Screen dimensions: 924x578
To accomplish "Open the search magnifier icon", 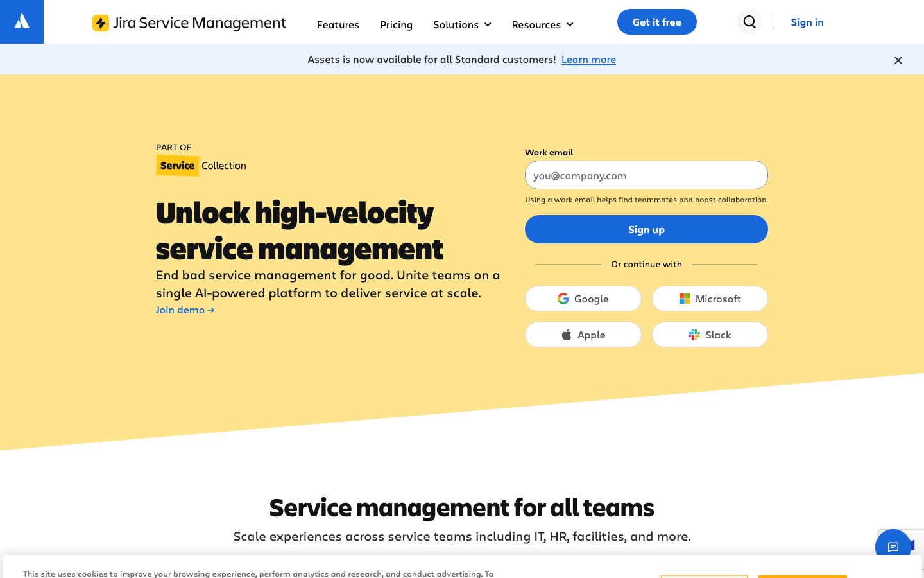I will [x=749, y=22].
